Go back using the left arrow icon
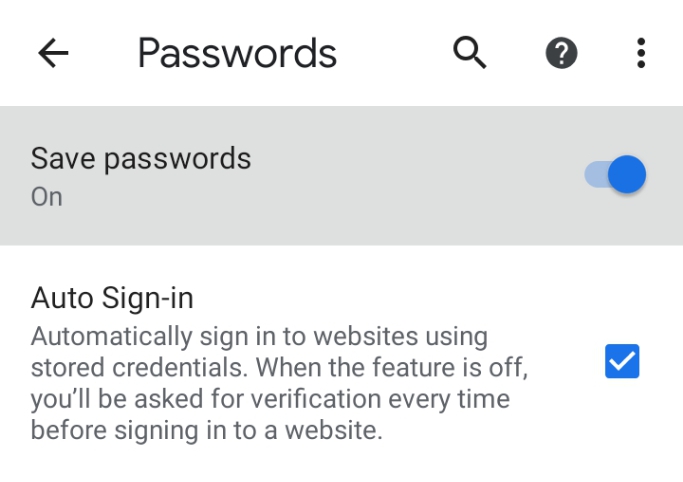The image size is (683, 482). [53, 53]
